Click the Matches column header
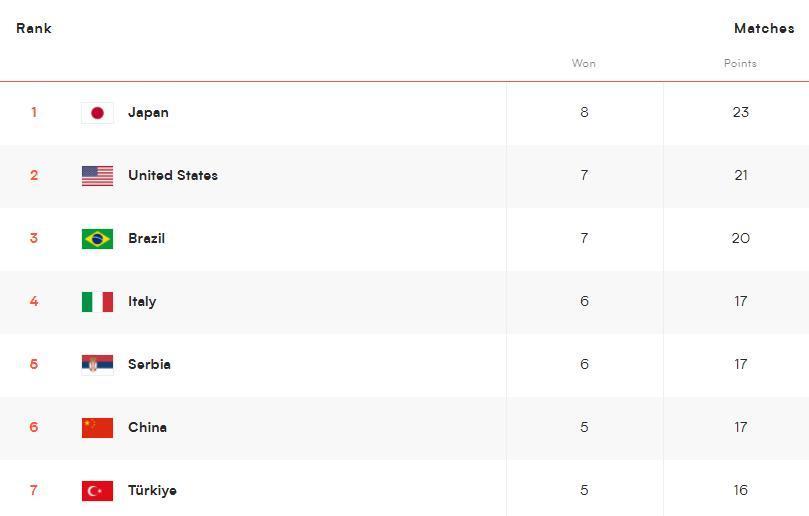This screenshot has height=516, width=809. pos(764,28)
